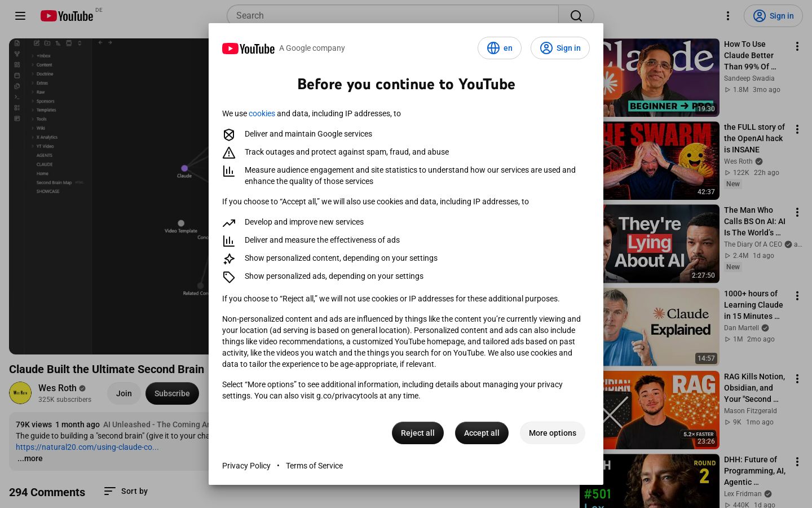This screenshot has height=508, width=812.
Task: Click the video title 'Claude Built the Ultimate Second Brain'
Action: click(x=107, y=369)
